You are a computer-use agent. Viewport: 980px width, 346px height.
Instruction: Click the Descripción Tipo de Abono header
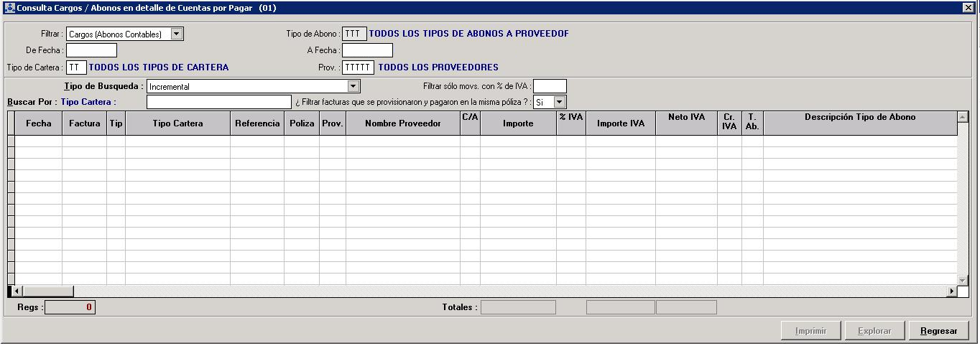click(859, 117)
